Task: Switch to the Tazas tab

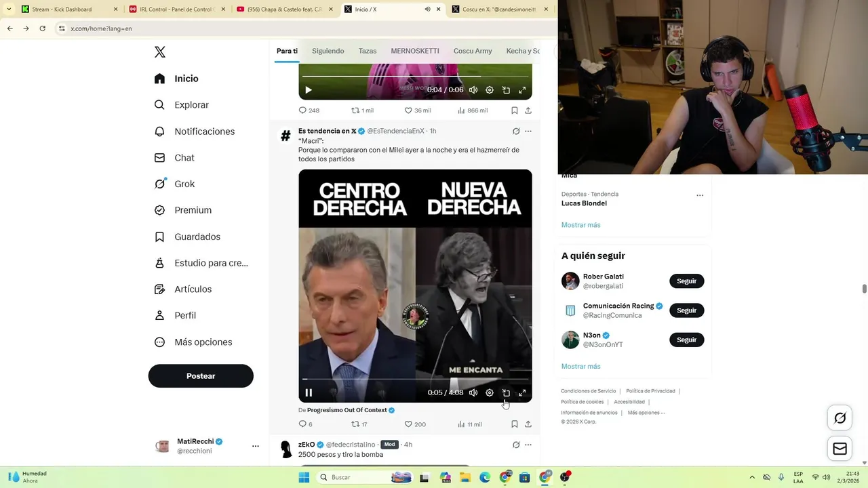Action: coord(368,51)
